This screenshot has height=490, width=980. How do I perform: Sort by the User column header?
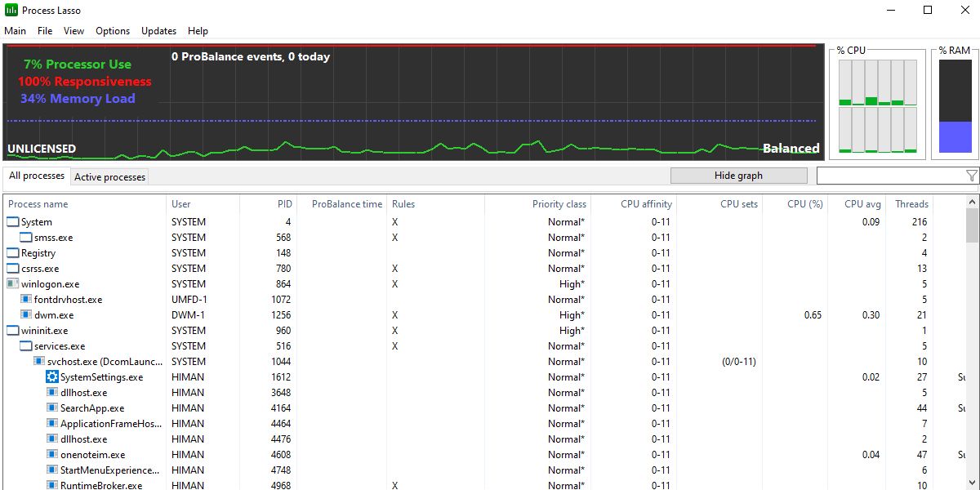pos(203,204)
